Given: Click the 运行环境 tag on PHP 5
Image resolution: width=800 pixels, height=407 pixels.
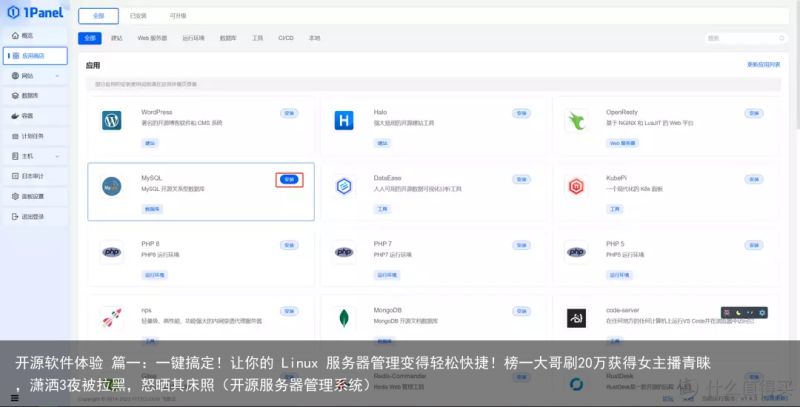Looking at the screenshot, I should click(619, 275).
